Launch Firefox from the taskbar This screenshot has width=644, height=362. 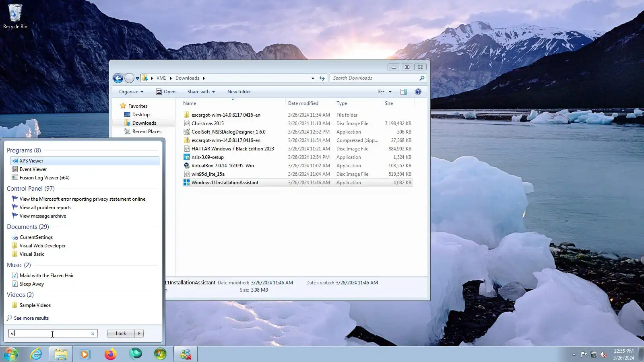[x=110, y=354]
